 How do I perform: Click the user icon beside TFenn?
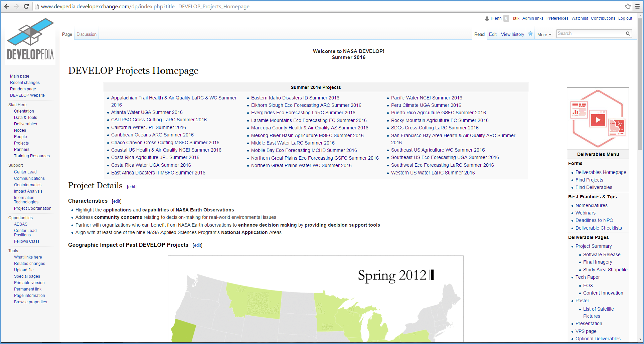487,19
